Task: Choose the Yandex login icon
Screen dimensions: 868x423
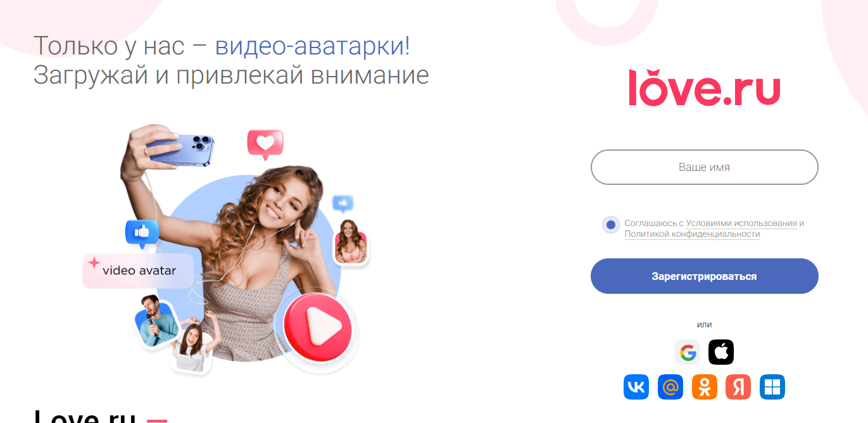Action: point(738,387)
